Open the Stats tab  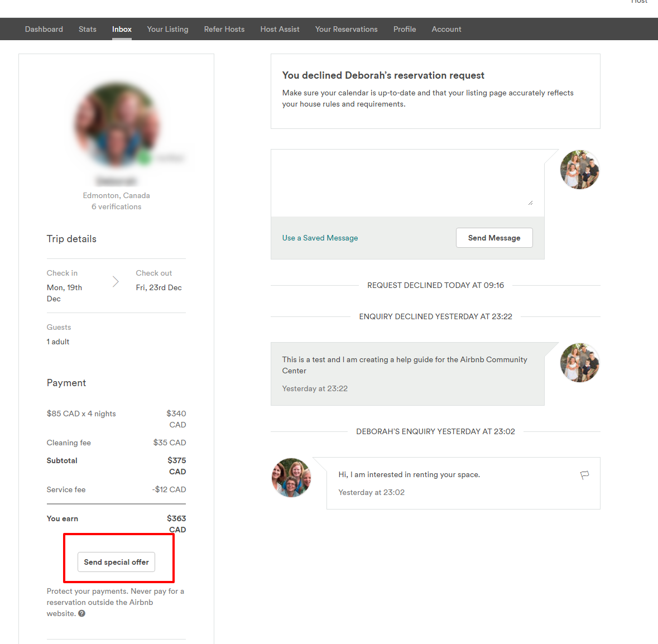(88, 29)
